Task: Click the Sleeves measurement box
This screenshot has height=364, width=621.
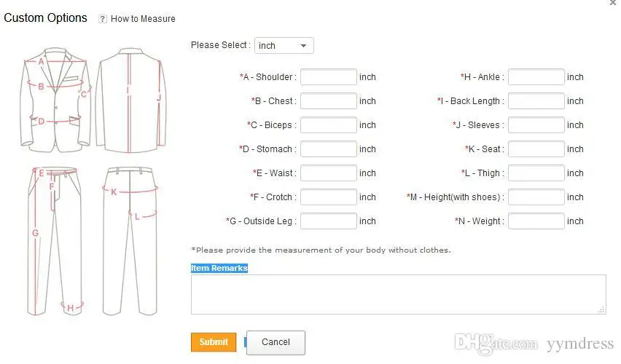Action: [536, 125]
